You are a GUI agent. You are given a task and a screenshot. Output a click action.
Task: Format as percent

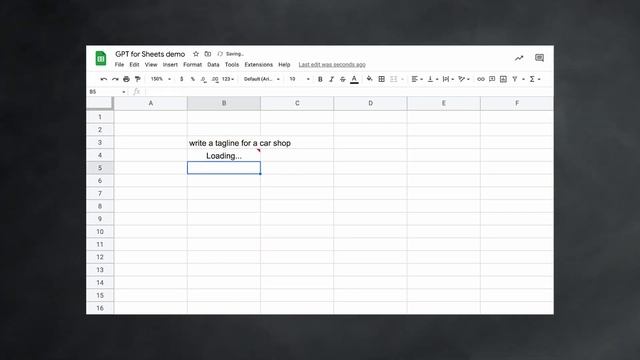click(x=193, y=79)
